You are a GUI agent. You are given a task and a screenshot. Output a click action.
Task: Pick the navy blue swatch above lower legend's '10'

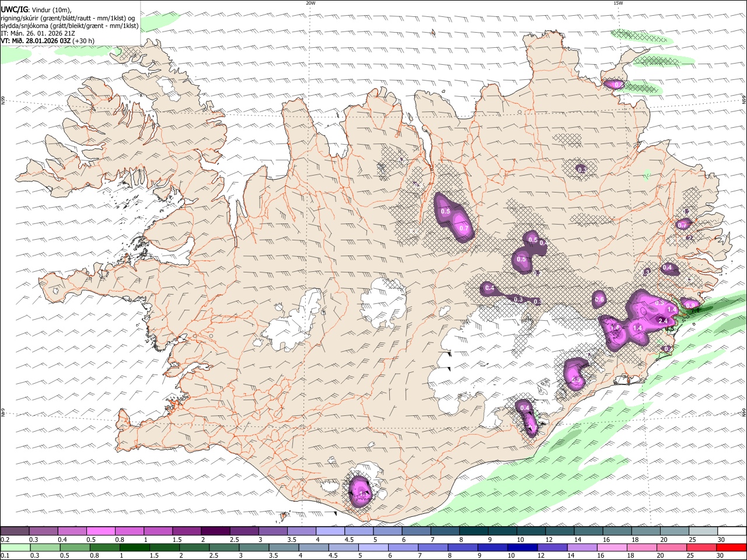(521, 548)
